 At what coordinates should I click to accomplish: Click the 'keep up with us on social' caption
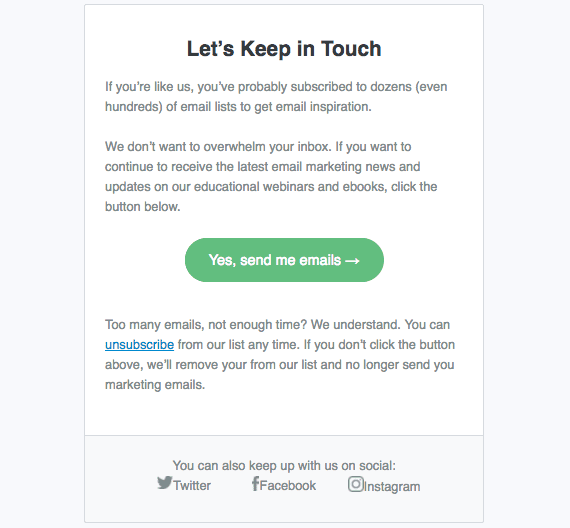[x=284, y=465]
